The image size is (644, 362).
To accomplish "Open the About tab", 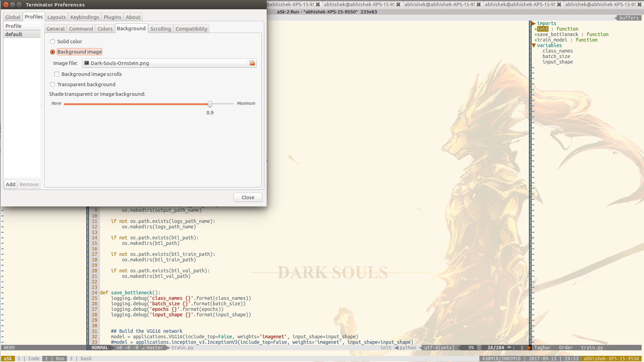I will [x=133, y=17].
